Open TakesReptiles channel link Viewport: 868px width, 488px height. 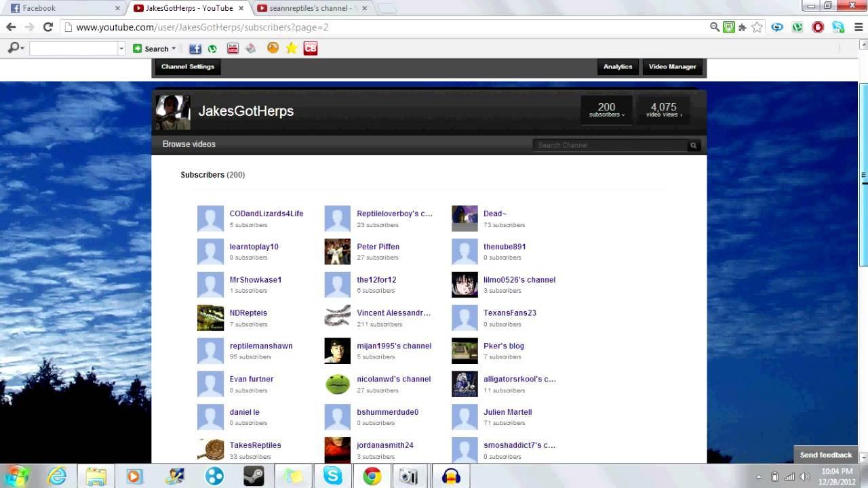pyautogui.click(x=256, y=445)
